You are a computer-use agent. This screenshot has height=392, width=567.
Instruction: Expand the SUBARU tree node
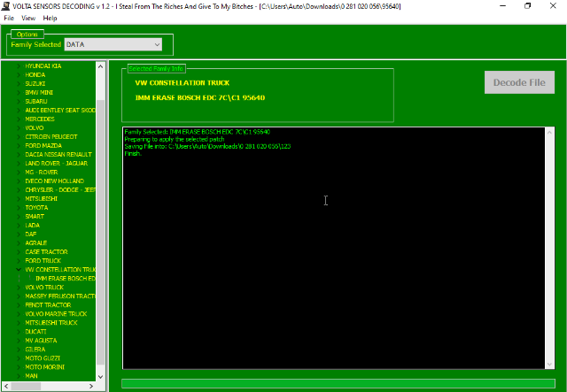pos(19,102)
